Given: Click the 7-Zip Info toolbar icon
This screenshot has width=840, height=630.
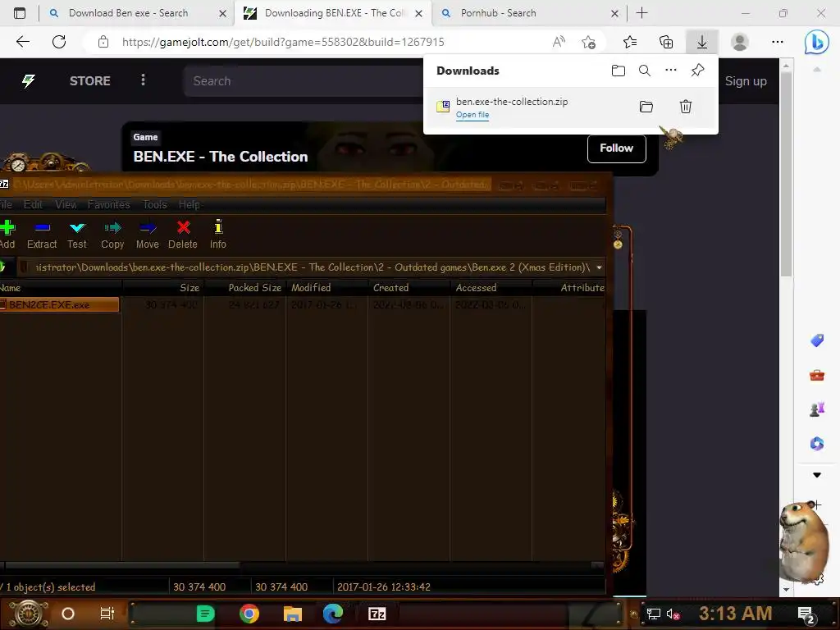Looking at the screenshot, I should pos(218,227).
